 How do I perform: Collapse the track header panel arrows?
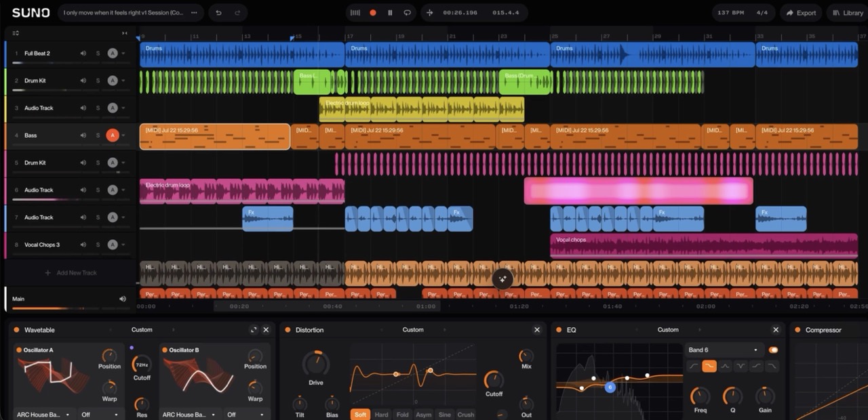tap(124, 33)
